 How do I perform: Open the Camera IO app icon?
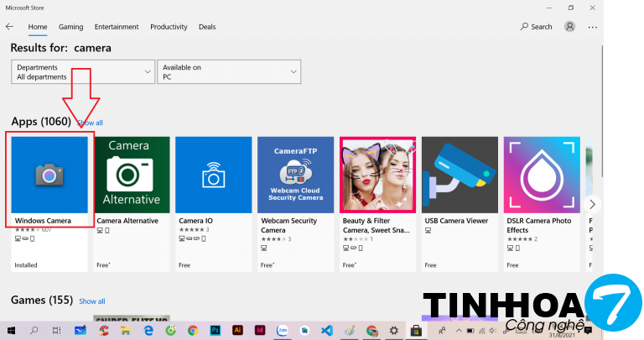coord(215,175)
